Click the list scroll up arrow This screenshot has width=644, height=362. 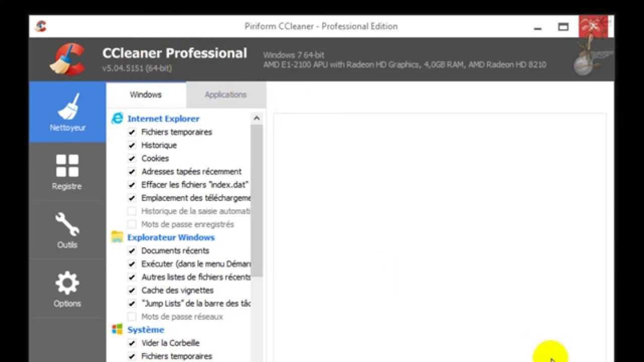(x=257, y=118)
